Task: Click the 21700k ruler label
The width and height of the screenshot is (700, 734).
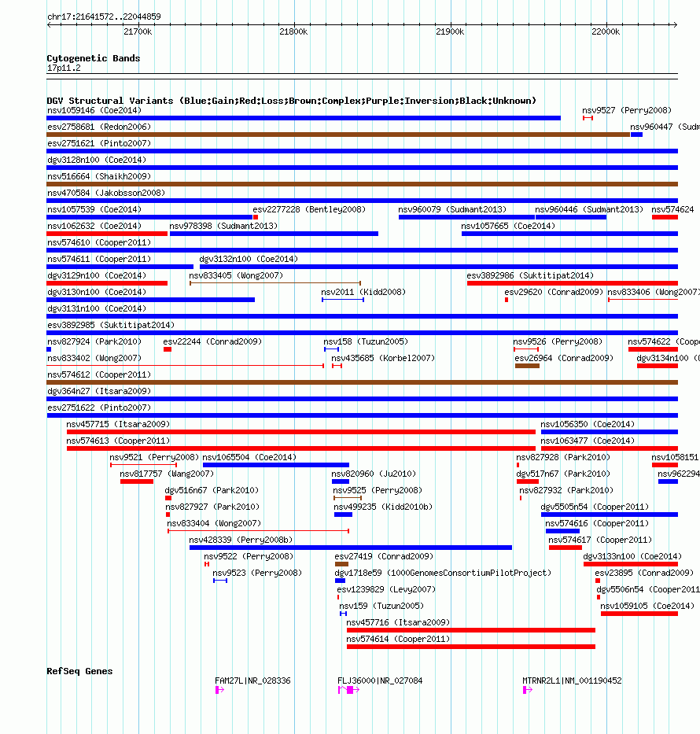Action: coord(138,31)
